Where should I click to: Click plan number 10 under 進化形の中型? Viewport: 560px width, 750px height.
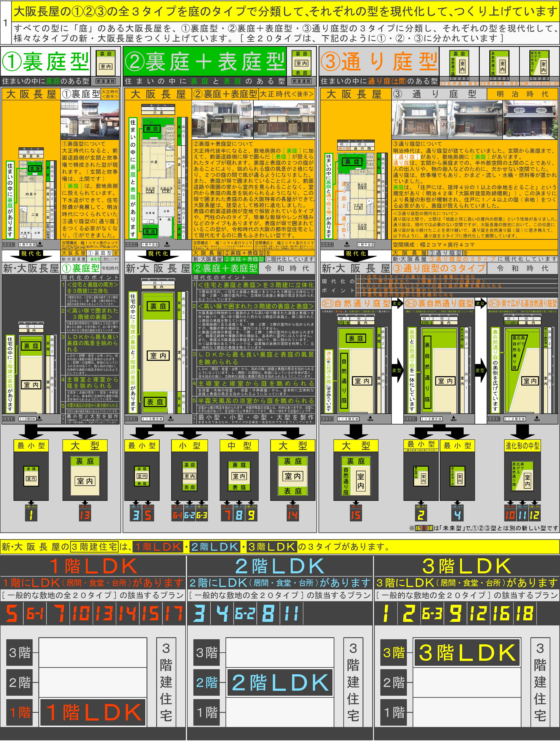pos(510,515)
